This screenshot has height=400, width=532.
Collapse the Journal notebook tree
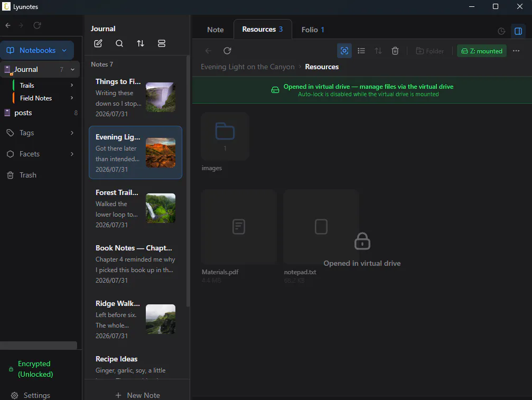[72, 70]
